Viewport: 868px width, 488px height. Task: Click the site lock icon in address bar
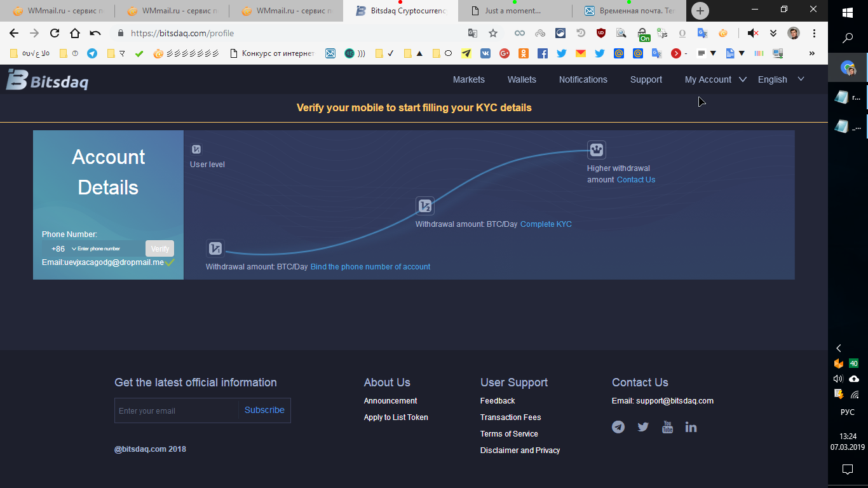pyautogui.click(x=121, y=33)
